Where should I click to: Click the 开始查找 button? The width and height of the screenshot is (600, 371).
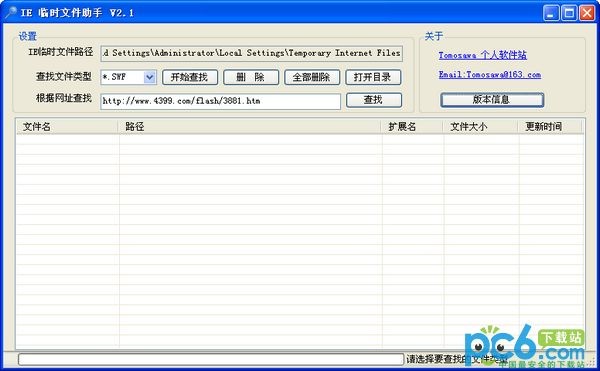click(190, 77)
